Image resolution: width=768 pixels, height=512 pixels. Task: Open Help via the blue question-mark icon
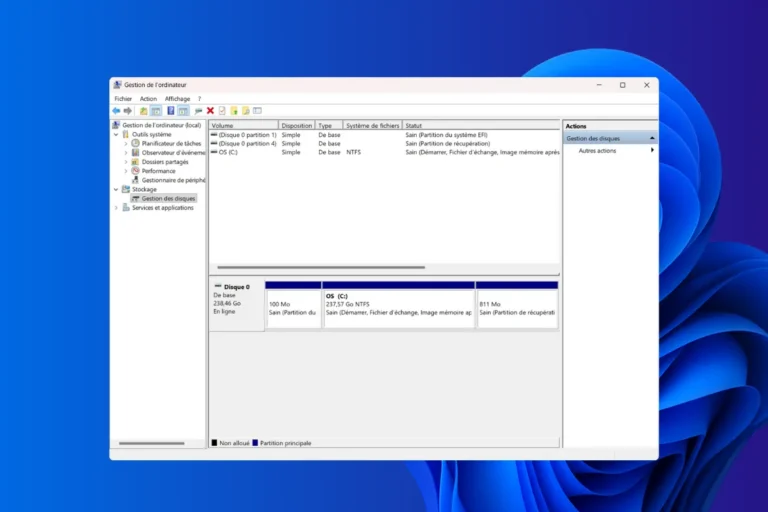(170, 111)
